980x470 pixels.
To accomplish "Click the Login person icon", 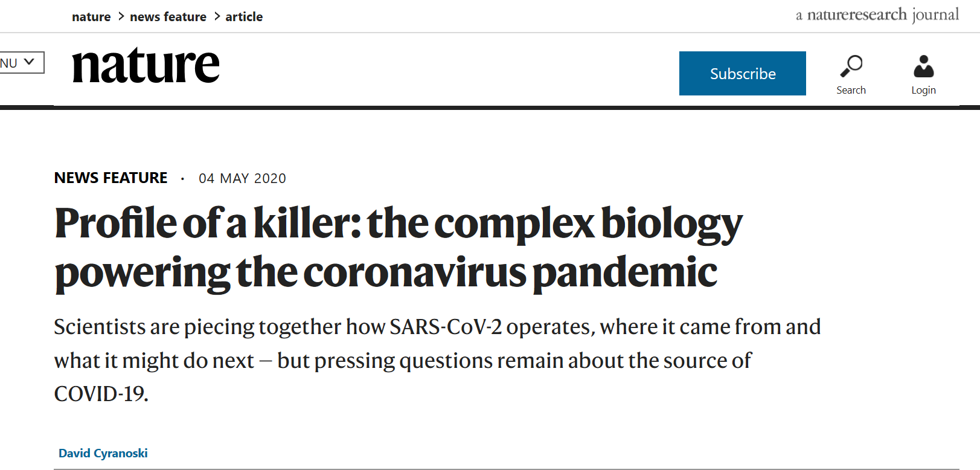I will 924,66.
